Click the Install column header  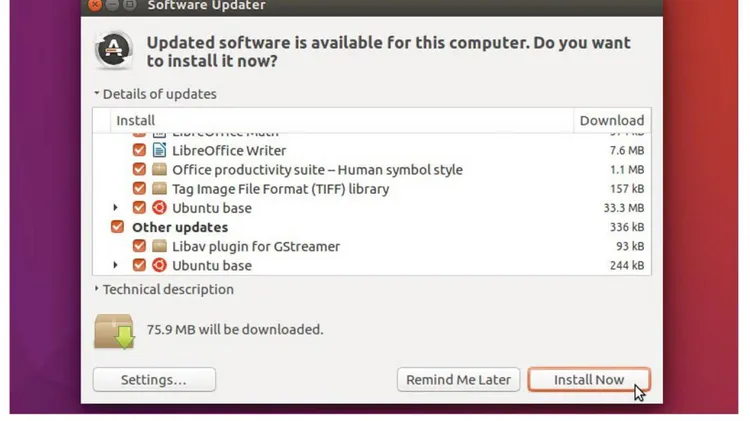pos(342,121)
